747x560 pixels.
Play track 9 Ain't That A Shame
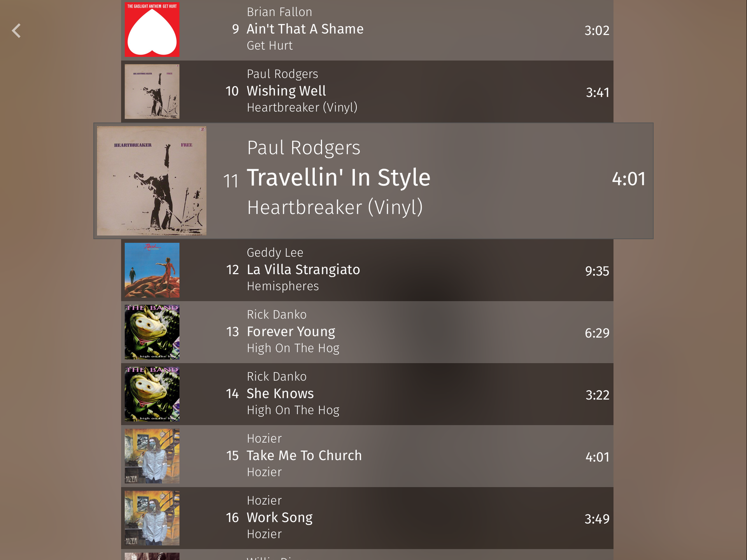[367, 30]
